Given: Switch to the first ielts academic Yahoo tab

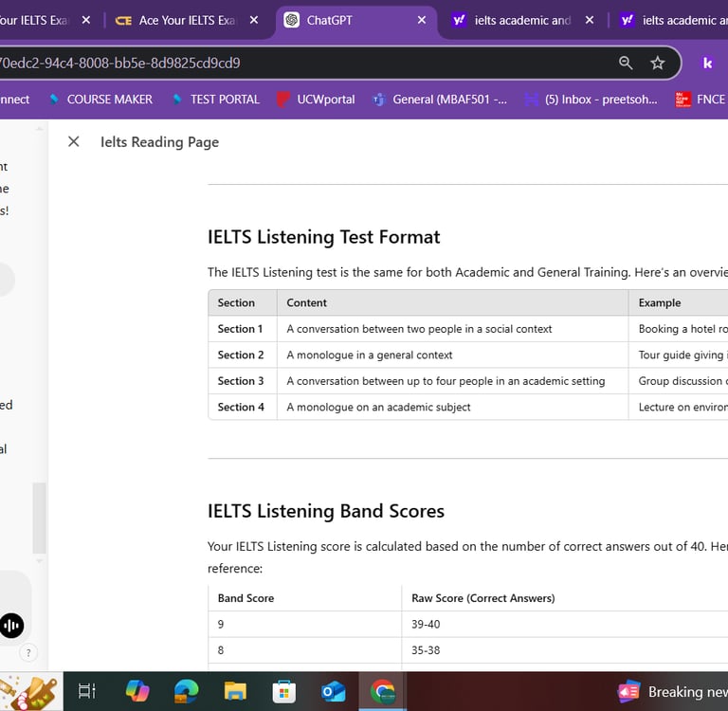Looking at the screenshot, I should [522, 21].
